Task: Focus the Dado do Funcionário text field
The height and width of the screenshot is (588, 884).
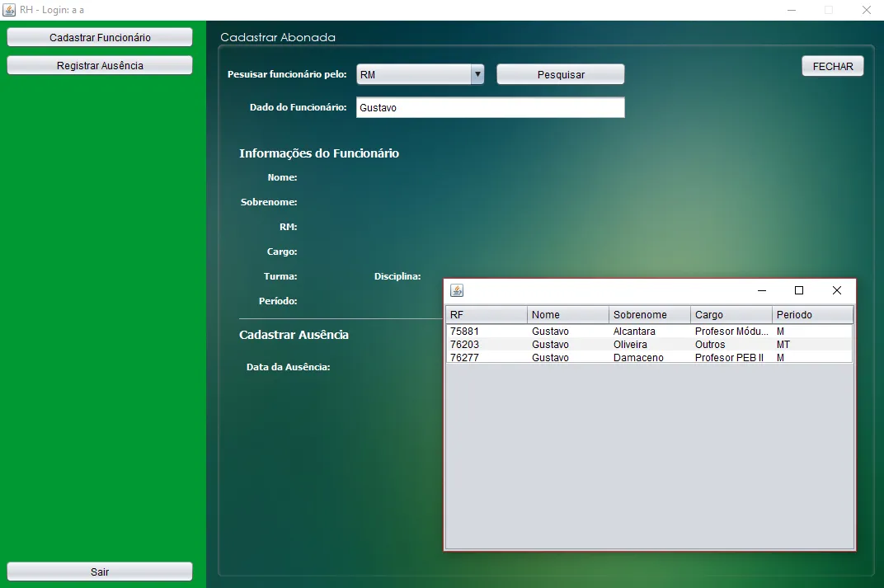Action: 490,107
